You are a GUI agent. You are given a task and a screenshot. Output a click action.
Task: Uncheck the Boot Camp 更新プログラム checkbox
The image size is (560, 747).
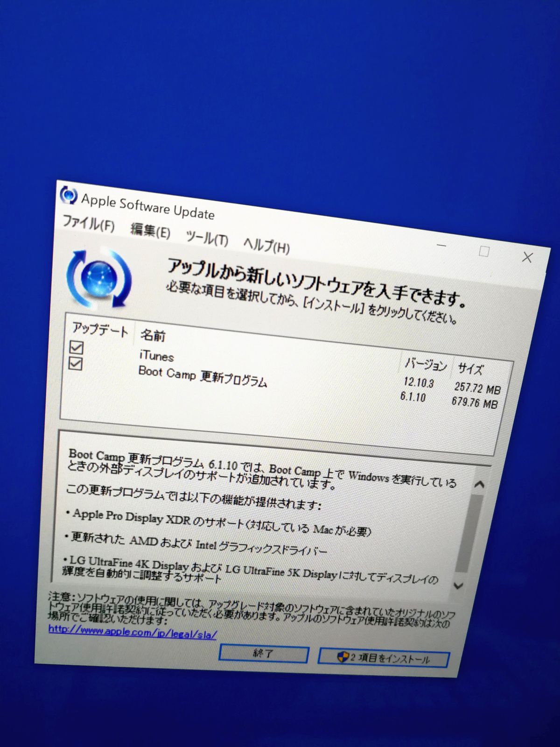pyautogui.click(x=76, y=363)
